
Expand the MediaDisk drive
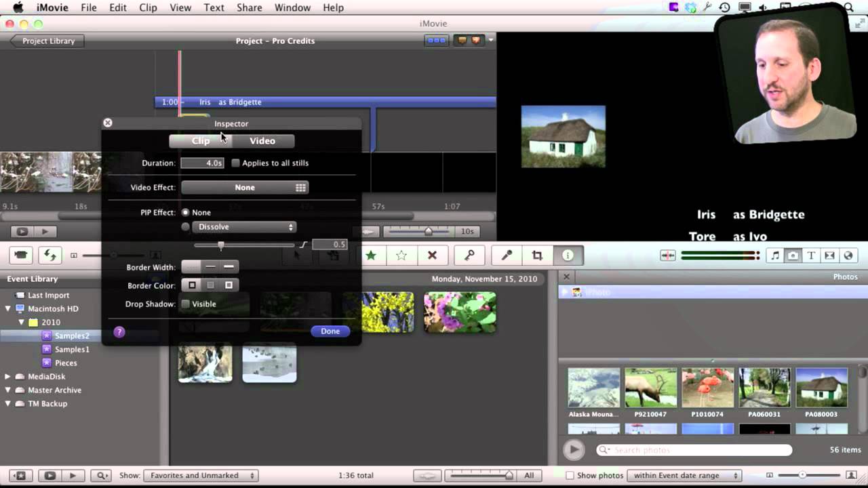pyautogui.click(x=7, y=377)
